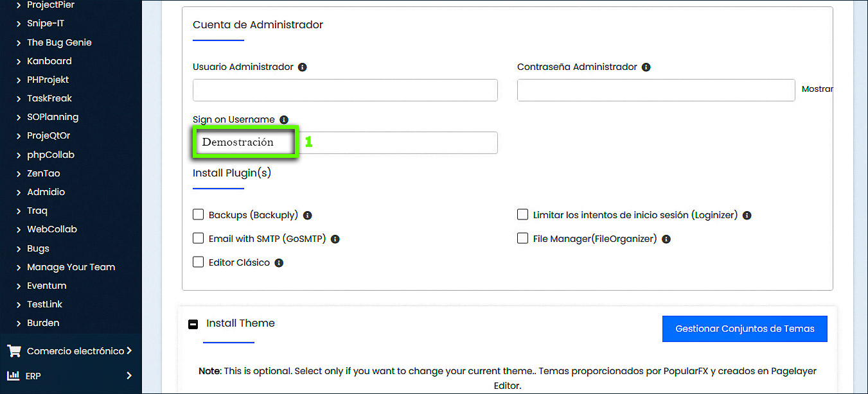Screen dimensions: 868x394
Task: Open Kanboard in the sidebar list
Action: [49, 61]
